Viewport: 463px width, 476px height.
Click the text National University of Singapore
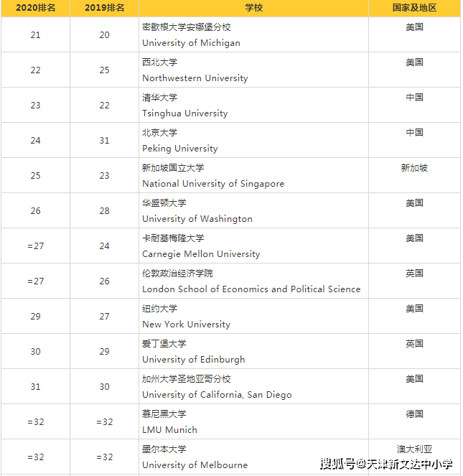coord(213,184)
